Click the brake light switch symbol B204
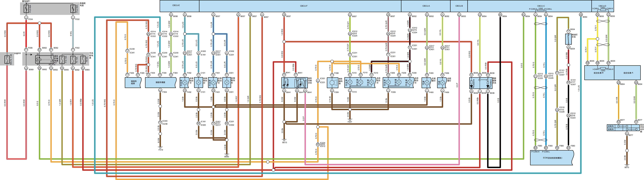This screenshot has height=180, width=644. coord(569,39)
